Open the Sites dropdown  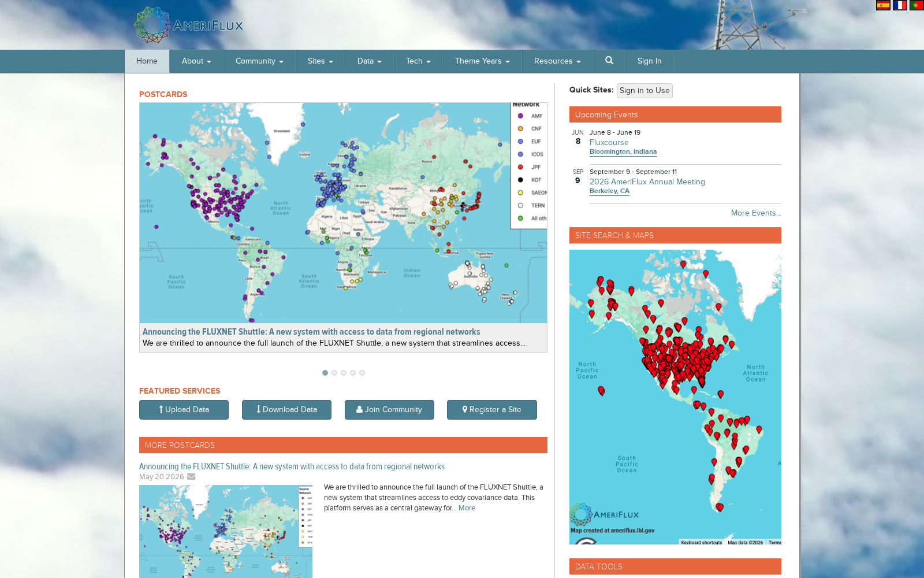tap(321, 61)
